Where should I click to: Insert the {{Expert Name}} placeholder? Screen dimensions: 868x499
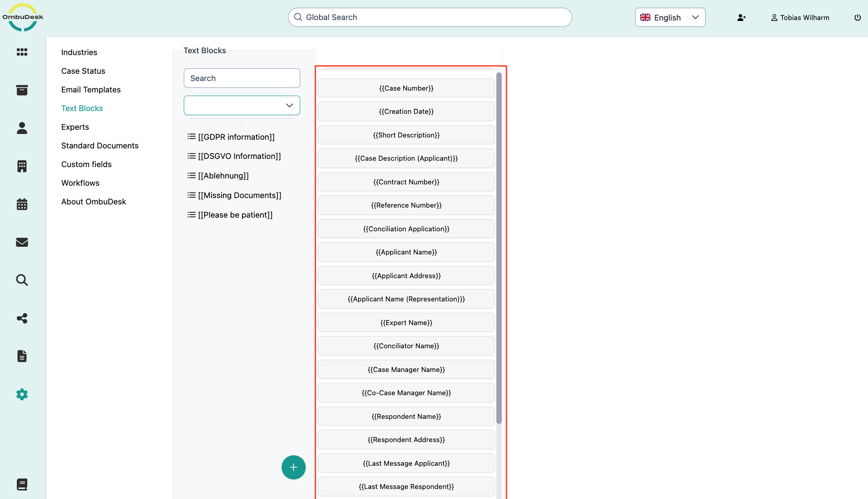pyautogui.click(x=406, y=322)
